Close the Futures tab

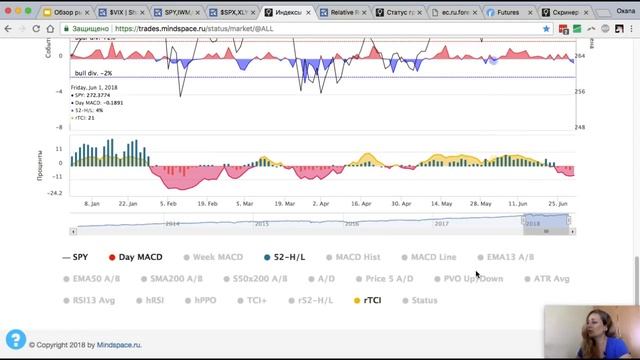530,13
